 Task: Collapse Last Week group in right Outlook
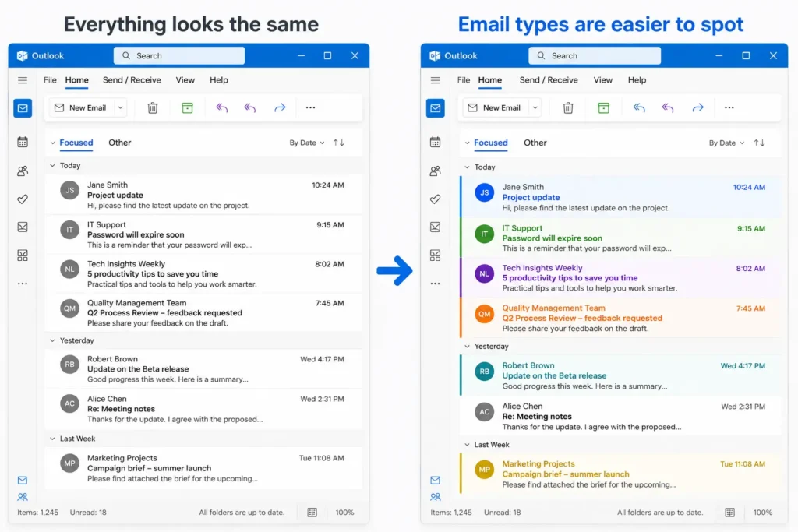(467, 445)
